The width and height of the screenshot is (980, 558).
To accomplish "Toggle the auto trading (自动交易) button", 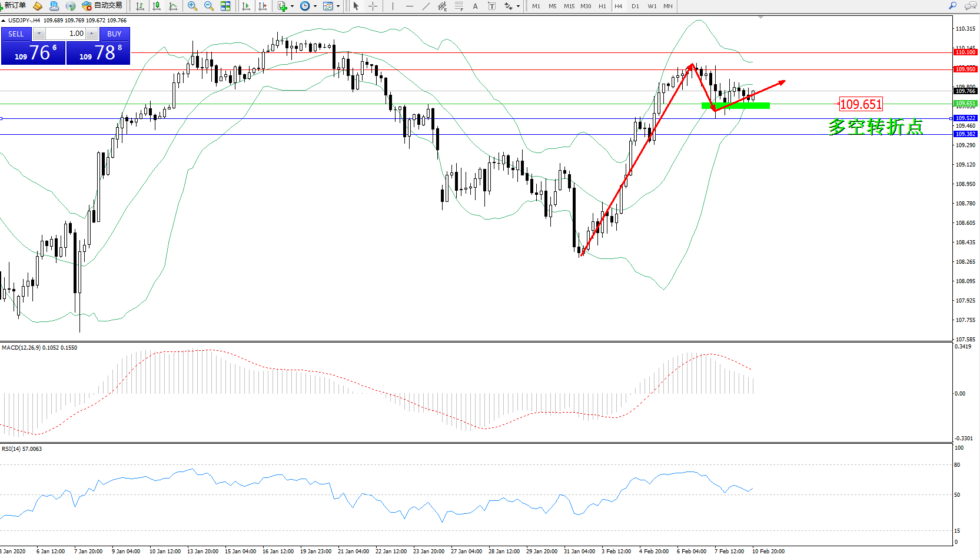I will 102,6.
